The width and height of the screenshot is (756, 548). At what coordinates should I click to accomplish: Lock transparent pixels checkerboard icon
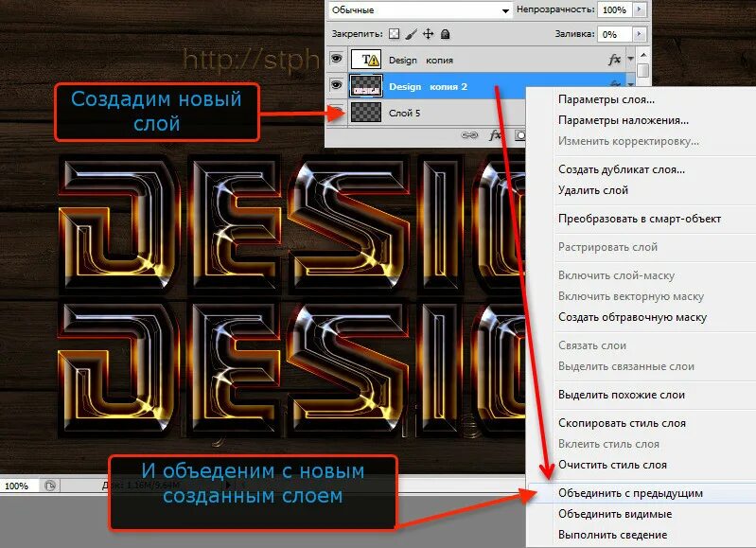(394, 34)
